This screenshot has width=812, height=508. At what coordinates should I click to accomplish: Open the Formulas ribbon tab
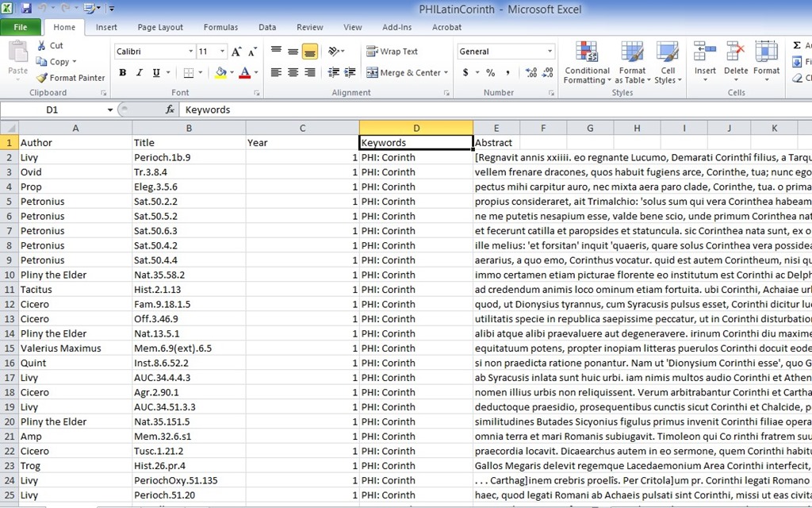point(220,27)
